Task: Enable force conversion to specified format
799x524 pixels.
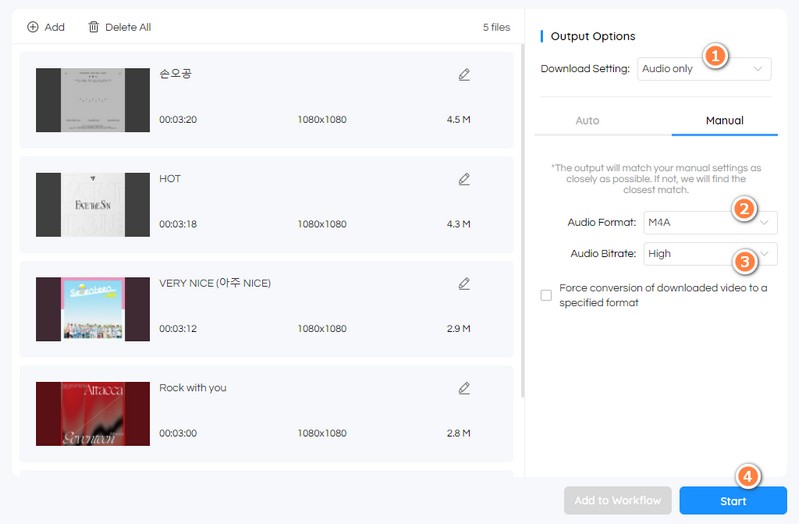Action: (x=546, y=295)
